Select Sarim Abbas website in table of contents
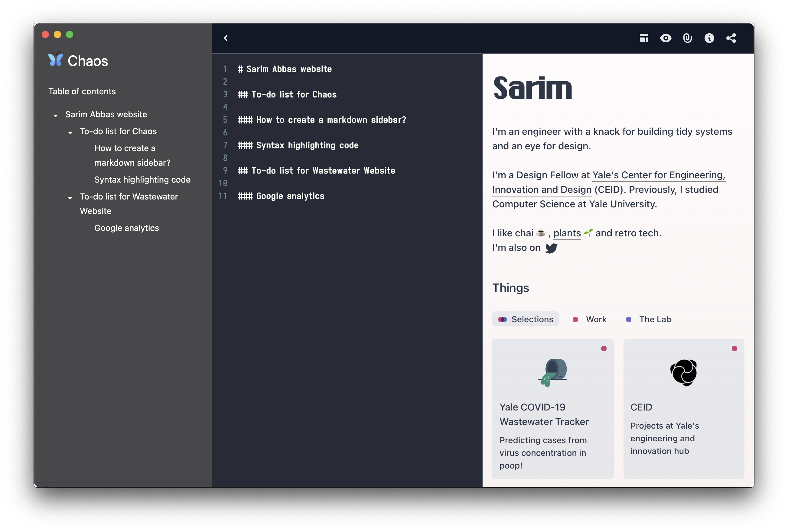Image resolution: width=788 pixels, height=532 pixels. point(106,114)
